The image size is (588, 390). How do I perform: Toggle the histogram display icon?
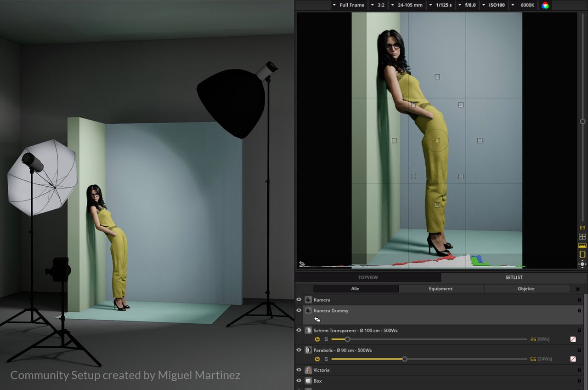582,246
